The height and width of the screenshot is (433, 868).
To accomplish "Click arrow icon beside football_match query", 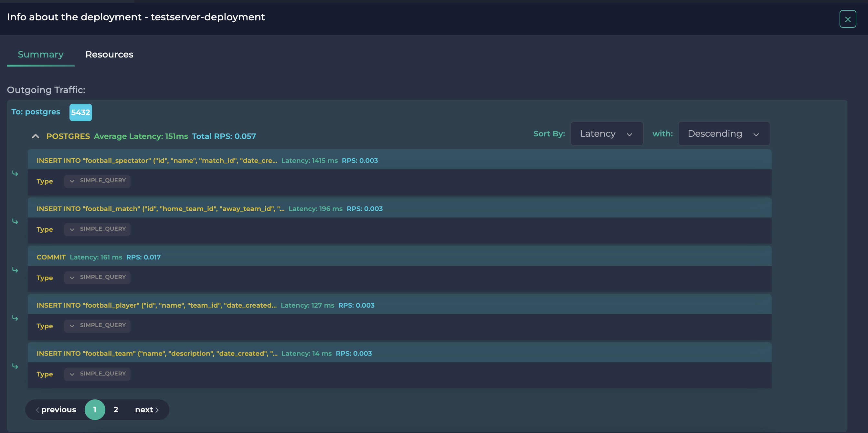I will click(15, 221).
